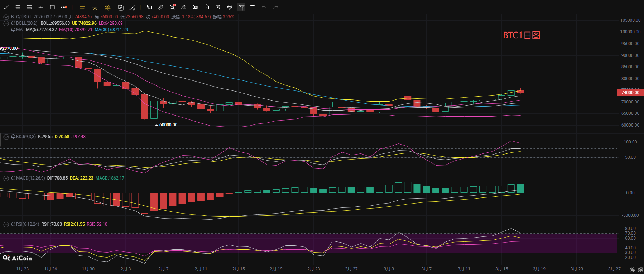
Task: Select the rectangle shape drawing tool
Action: coord(52,7)
